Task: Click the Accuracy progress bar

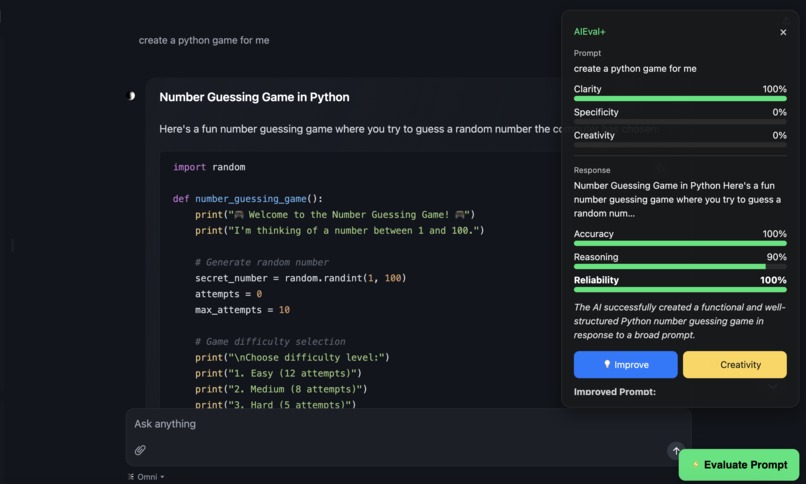Action: pos(680,244)
